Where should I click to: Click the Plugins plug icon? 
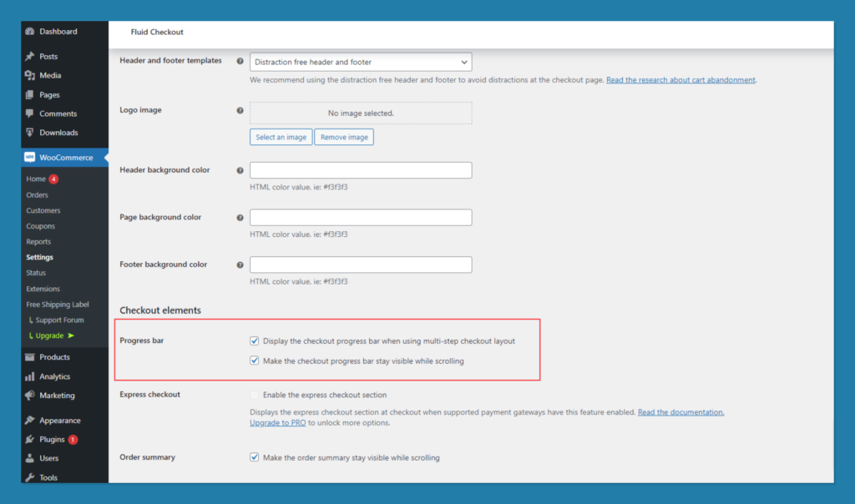[30, 439]
